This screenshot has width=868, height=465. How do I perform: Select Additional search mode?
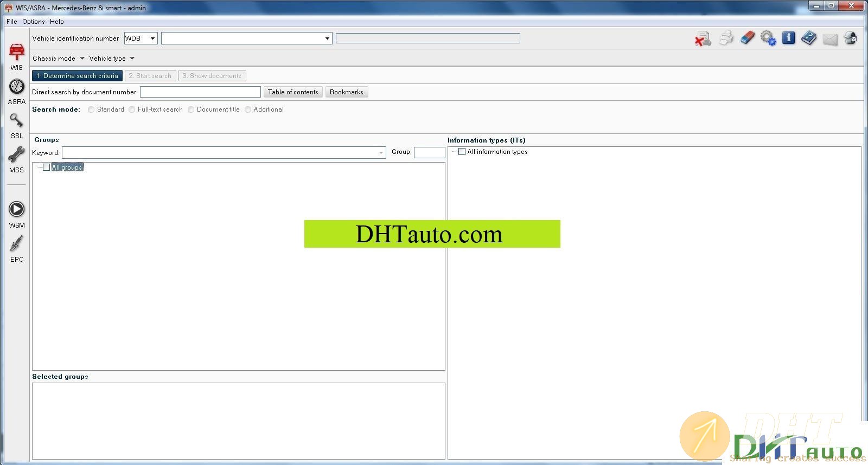pos(248,109)
